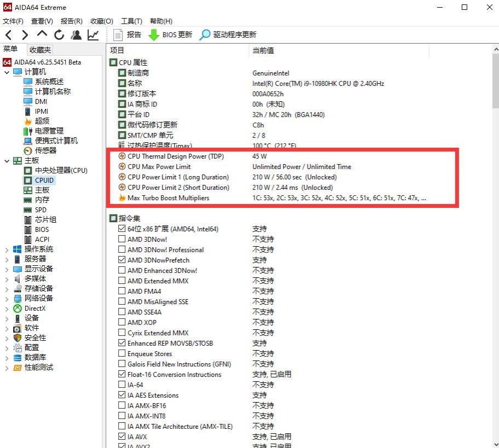Click the Enhanced REP MOVSB/STOSB checkbox
This screenshot has width=499, height=448.
click(122, 343)
